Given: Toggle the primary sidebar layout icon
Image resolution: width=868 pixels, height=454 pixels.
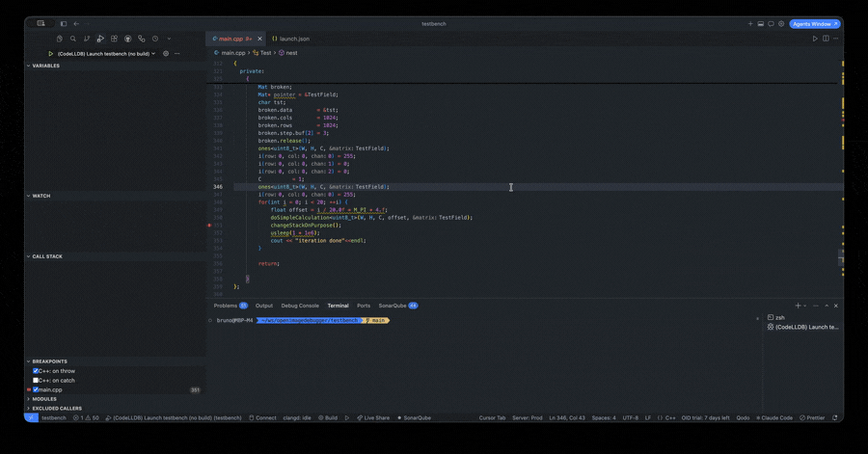Looking at the screenshot, I should pos(64,24).
